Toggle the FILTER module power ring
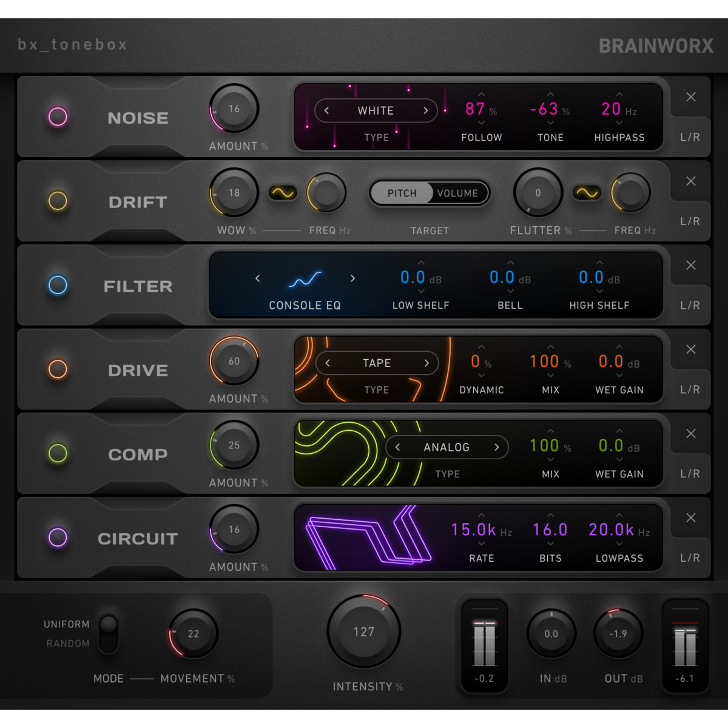 pos(58,285)
